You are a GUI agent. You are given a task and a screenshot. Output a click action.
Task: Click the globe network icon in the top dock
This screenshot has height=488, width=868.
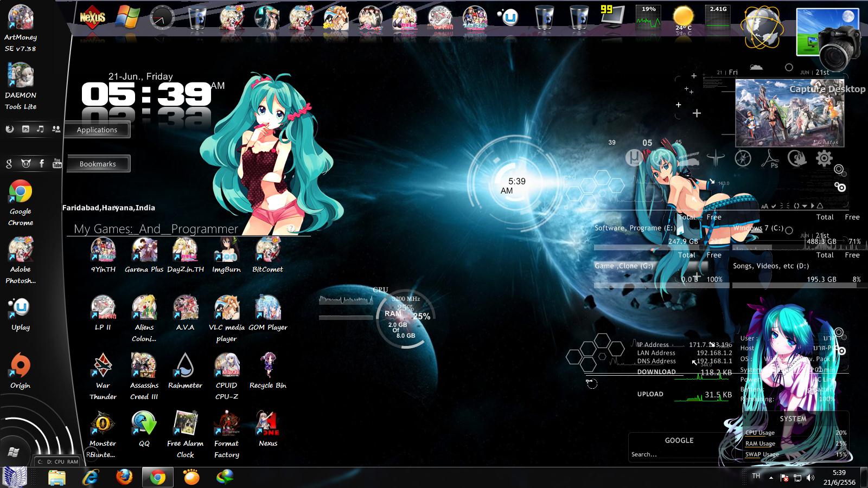coord(762,27)
